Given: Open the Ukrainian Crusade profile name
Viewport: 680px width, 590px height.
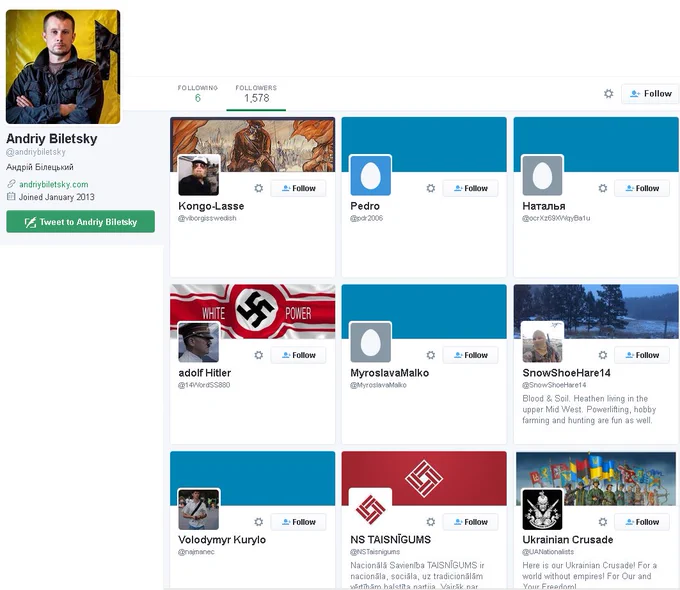Looking at the screenshot, I should pyautogui.click(x=568, y=540).
